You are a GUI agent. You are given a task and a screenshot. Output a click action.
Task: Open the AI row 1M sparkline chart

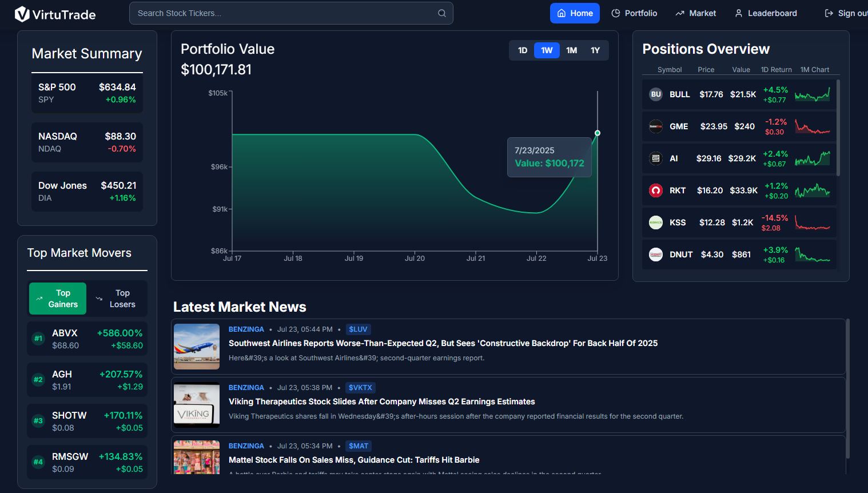tap(813, 158)
